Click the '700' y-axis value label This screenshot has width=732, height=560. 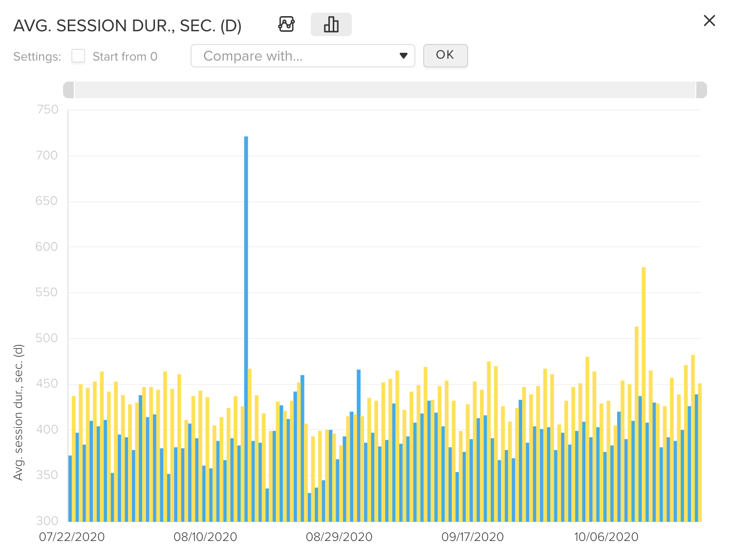click(x=46, y=155)
